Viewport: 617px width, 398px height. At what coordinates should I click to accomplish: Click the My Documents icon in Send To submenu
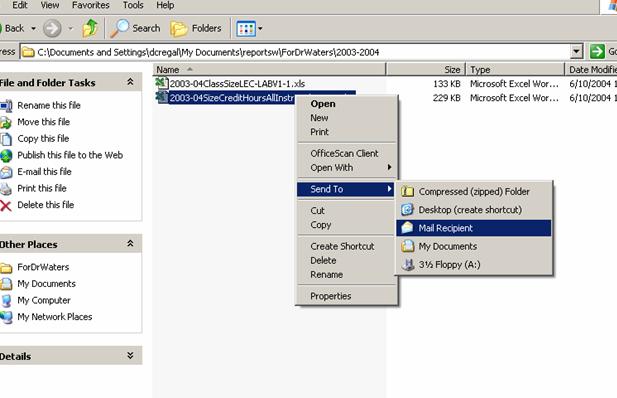[x=407, y=246]
